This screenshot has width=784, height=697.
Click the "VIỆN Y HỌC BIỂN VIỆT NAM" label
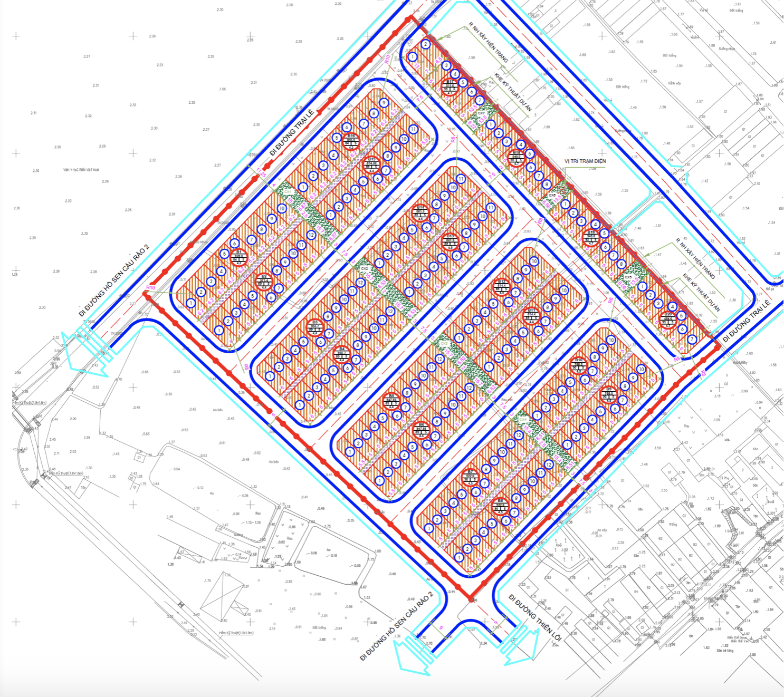tap(81, 170)
